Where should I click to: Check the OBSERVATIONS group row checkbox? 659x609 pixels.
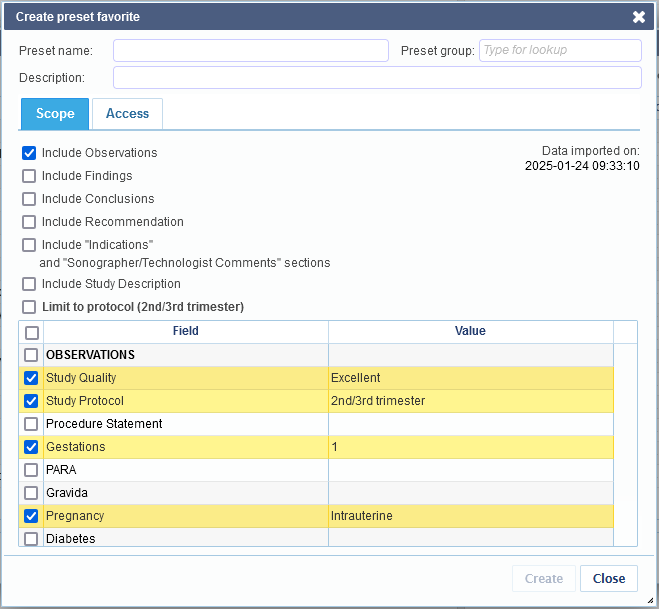31,355
